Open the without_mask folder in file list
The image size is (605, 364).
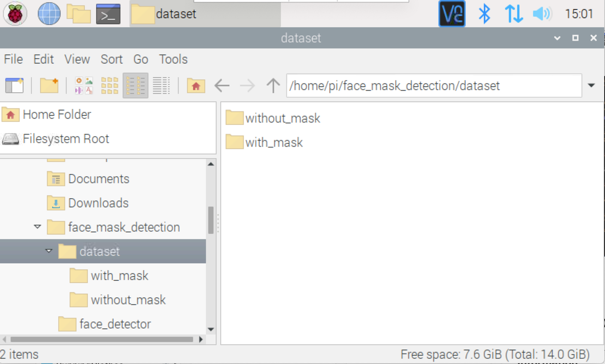point(282,118)
